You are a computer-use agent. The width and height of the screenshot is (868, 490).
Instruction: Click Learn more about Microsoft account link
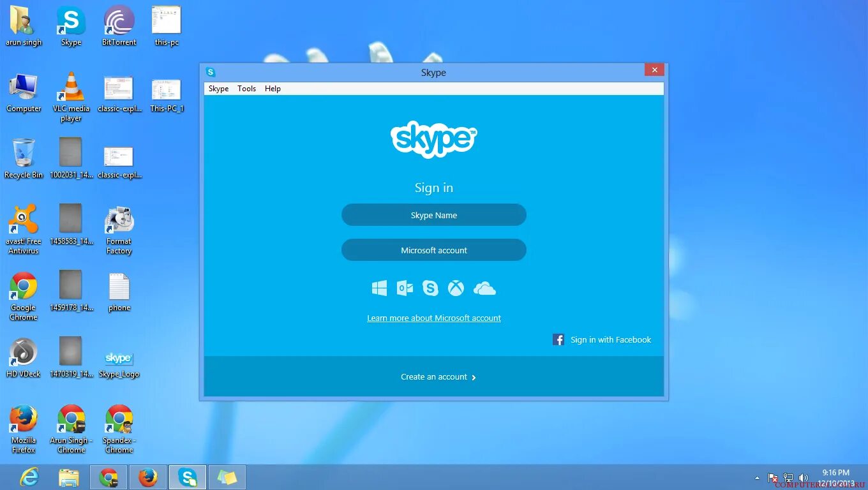pyautogui.click(x=434, y=318)
